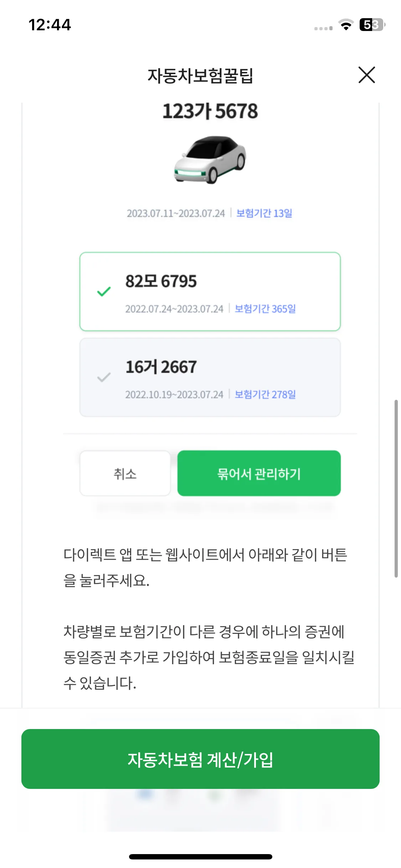401x868 pixels.
Task: Tap the 보험기간 278일 label
Action: [x=265, y=394]
